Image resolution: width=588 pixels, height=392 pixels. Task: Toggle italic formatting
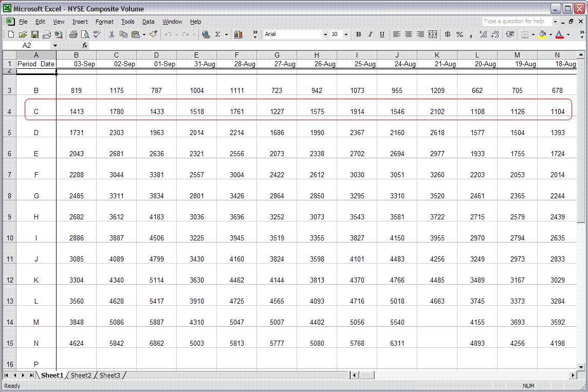point(370,34)
